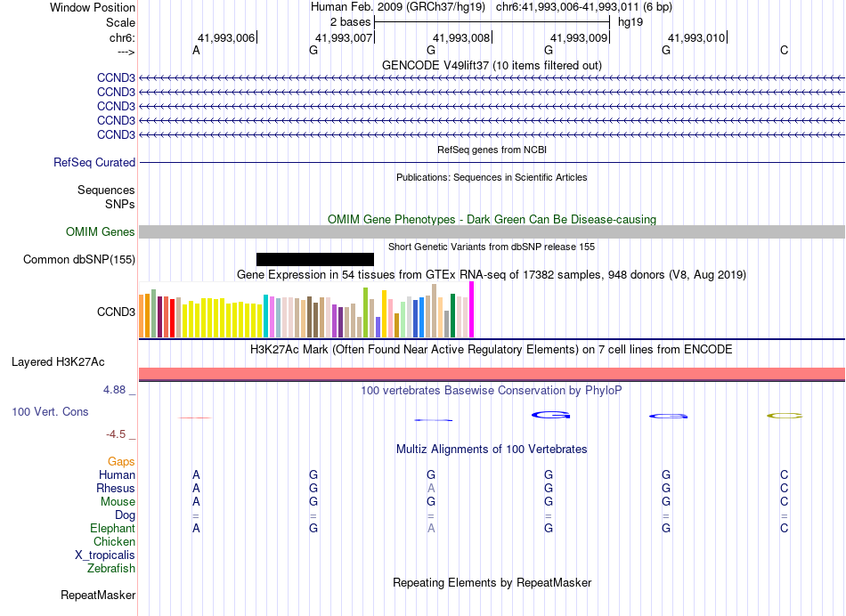Click 'Short Genetic Variants from dbSNP release 155'
The height and width of the screenshot is (616, 846).
pos(492,247)
